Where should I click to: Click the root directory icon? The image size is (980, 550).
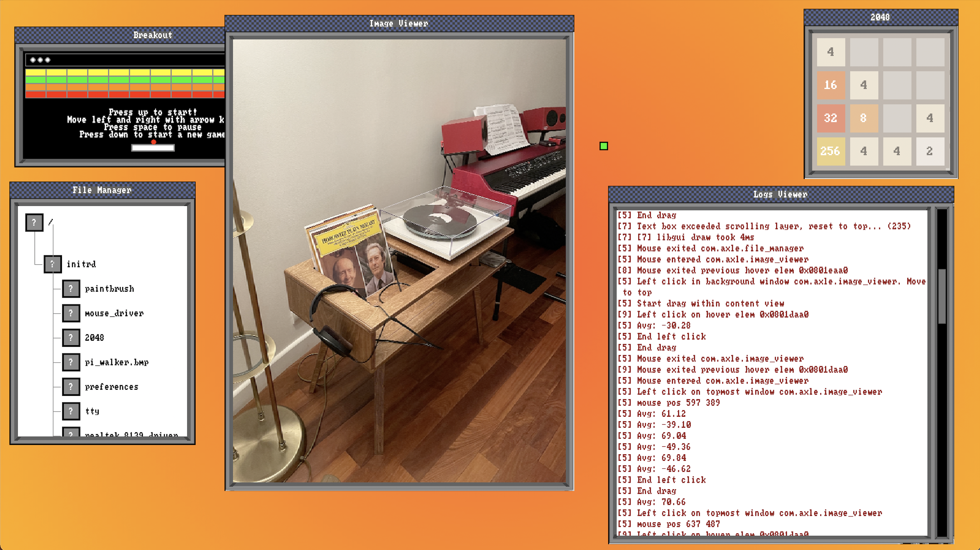click(34, 222)
